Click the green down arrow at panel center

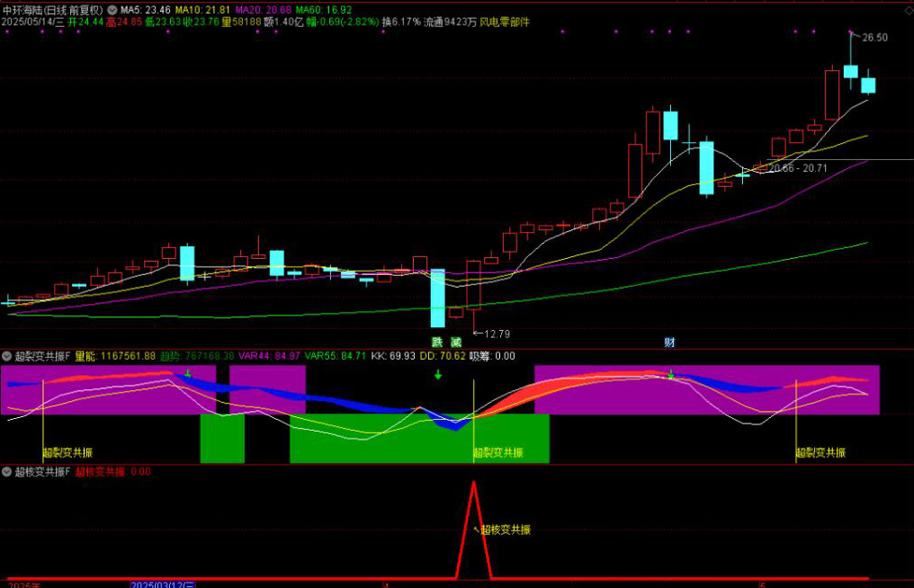click(x=438, y=374)
